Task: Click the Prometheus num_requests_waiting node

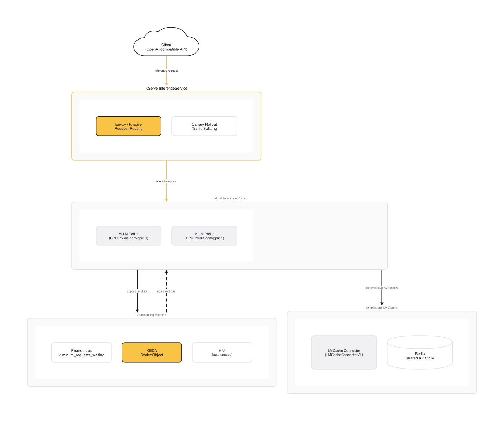Action: coord(81,352)
